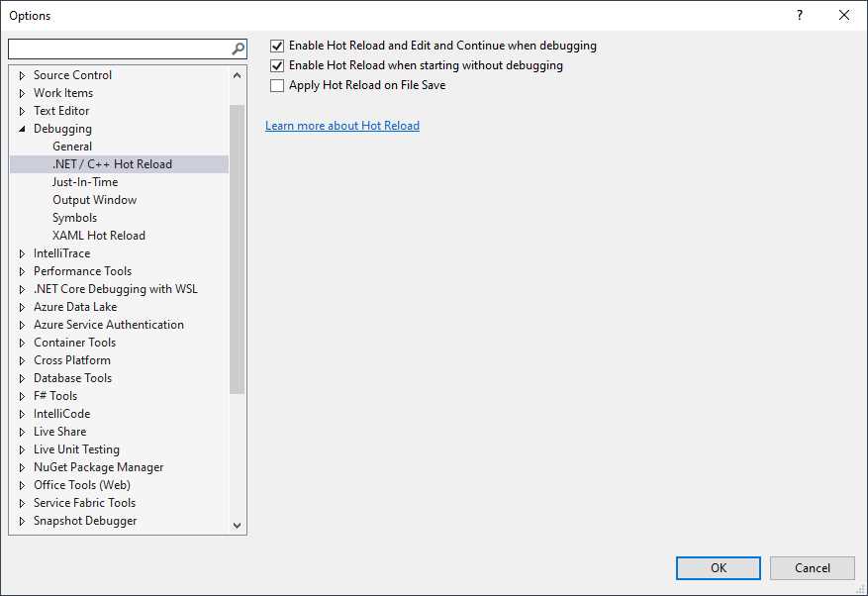Click the dialog help question mark icon

coord(798,15)
